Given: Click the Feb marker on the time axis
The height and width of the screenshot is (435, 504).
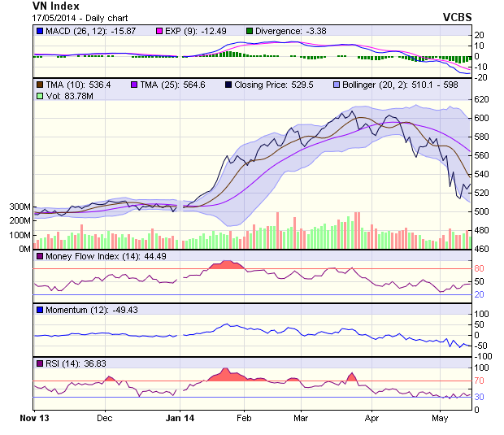Looking at the screenshot, I should [242, 418].
